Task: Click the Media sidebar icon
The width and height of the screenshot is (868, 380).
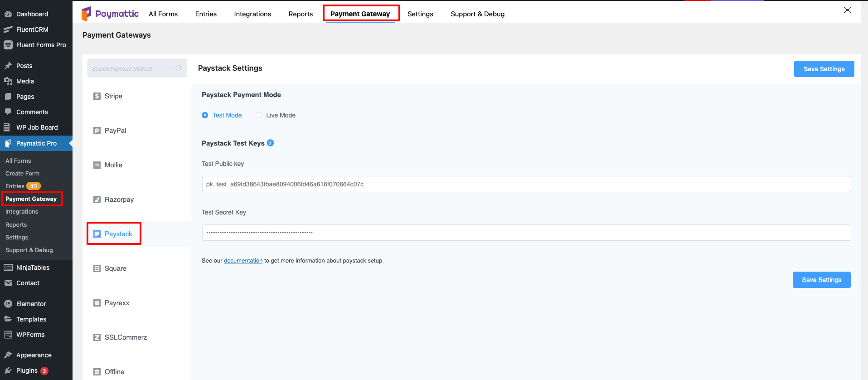Action: 8,81
